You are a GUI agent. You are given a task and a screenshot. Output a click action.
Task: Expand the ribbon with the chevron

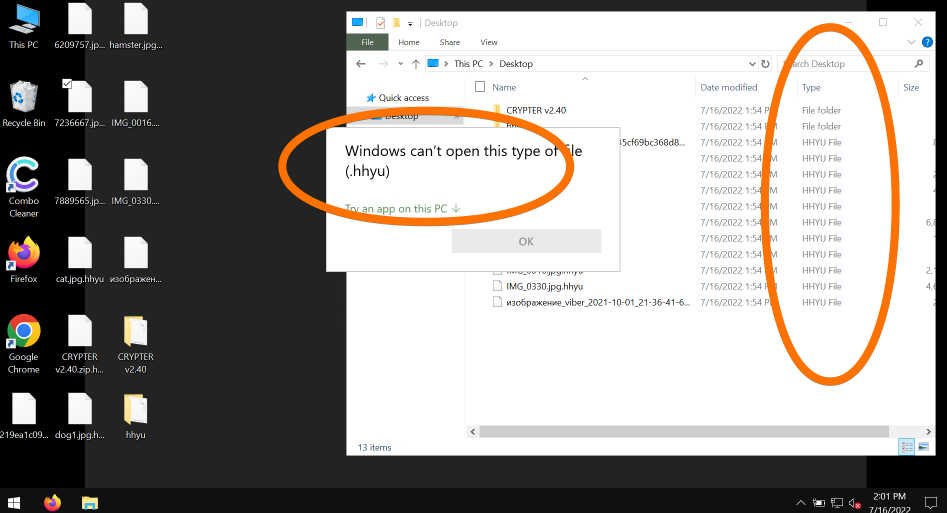tap(911, 42)
